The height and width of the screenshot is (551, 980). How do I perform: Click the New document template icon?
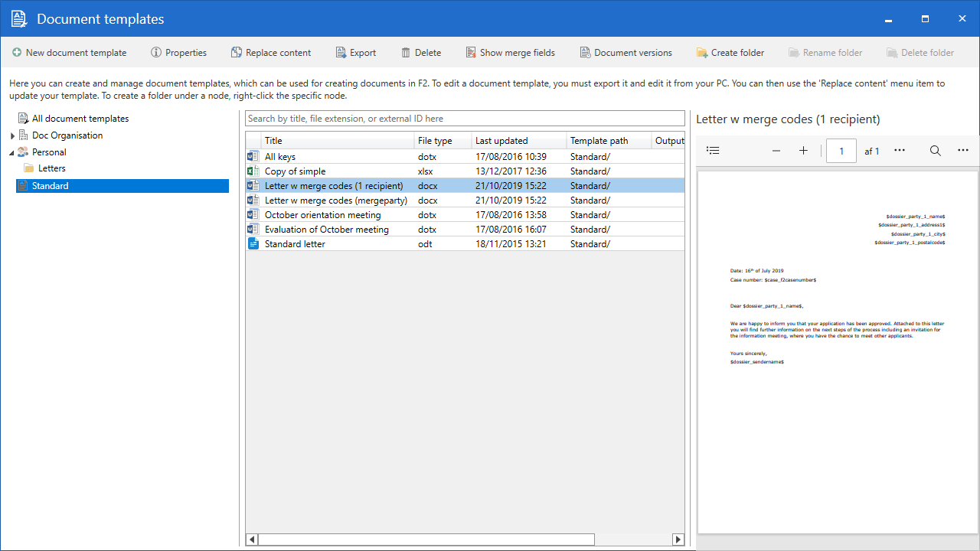(17, 53)
